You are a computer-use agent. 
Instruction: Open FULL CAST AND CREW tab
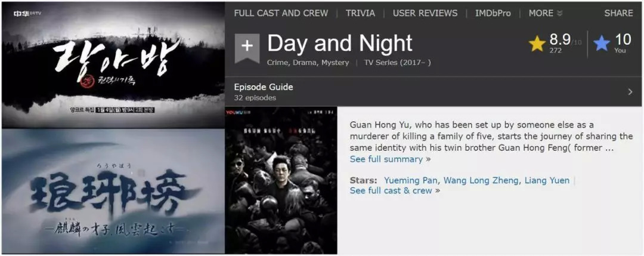coord(281,13)
